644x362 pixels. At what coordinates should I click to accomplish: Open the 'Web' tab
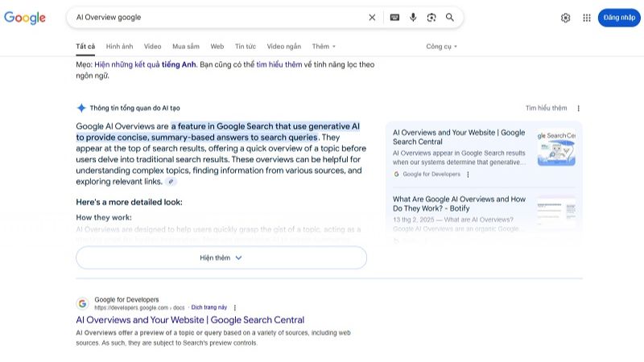217,47
